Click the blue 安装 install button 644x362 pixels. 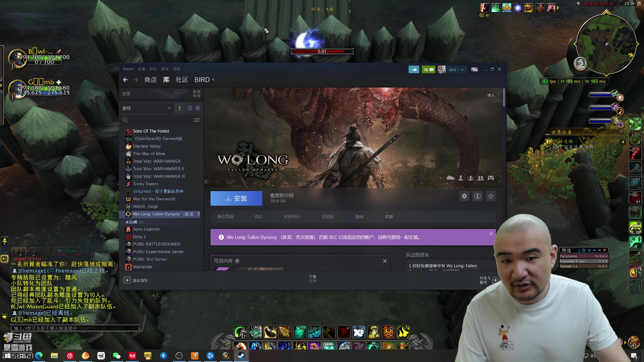pyautogui.click(x=236, y=198)
